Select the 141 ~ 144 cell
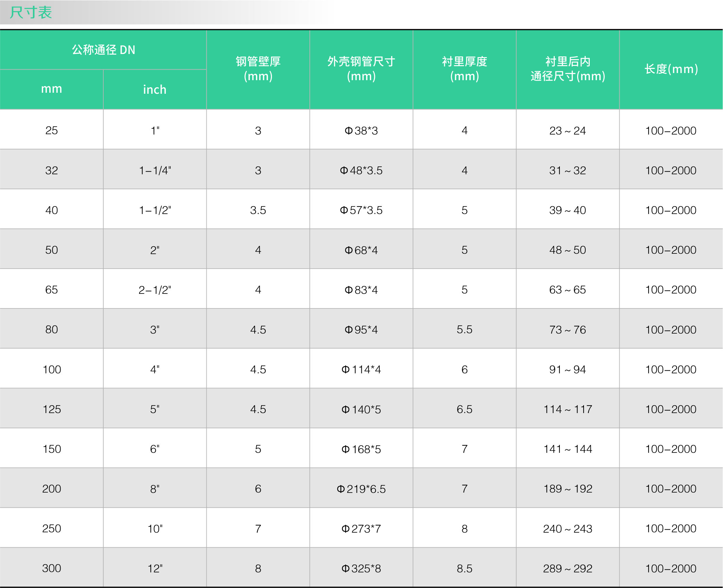 568,449
